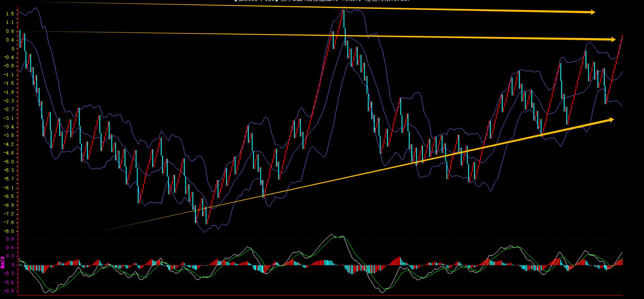Select the 0.9 label on MACD axis
This screenshot has width=644, height=299.
[10, 239]
